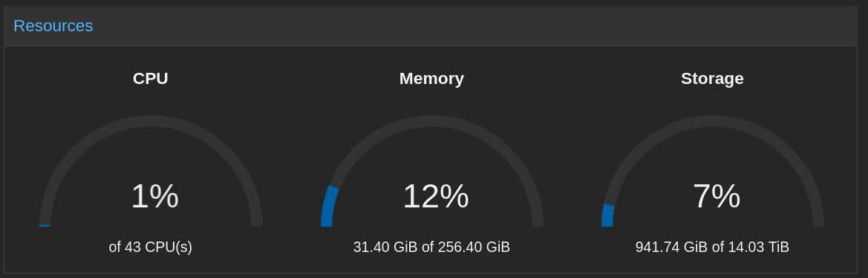Select the Memory heading label
The width and height of the screenshot is (868, 278).
tap(432, 79)
